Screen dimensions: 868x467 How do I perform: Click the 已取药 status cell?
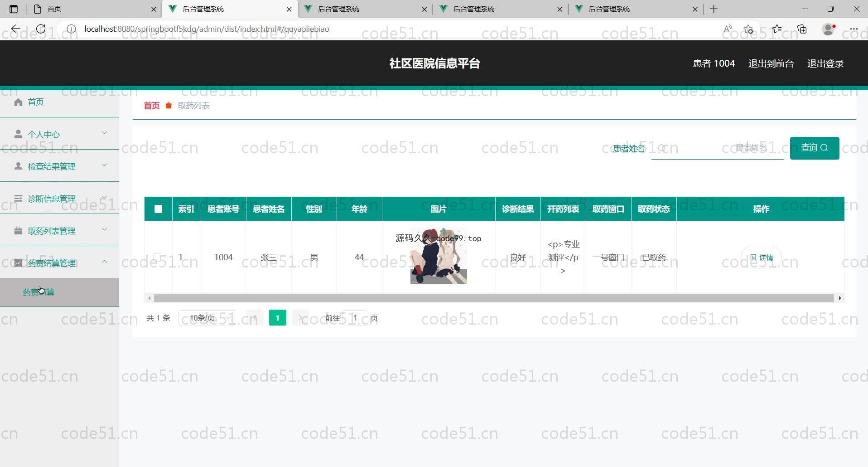(654, 258)
